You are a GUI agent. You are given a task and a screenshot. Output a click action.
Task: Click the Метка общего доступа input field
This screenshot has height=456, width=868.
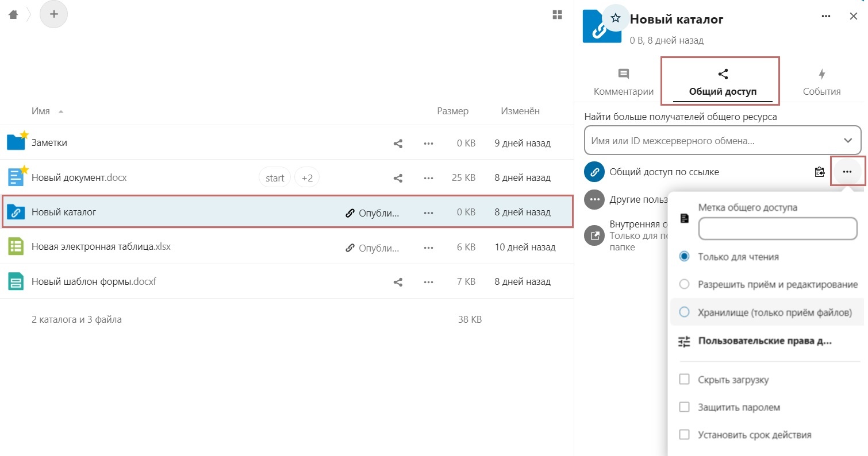point(778,229)
